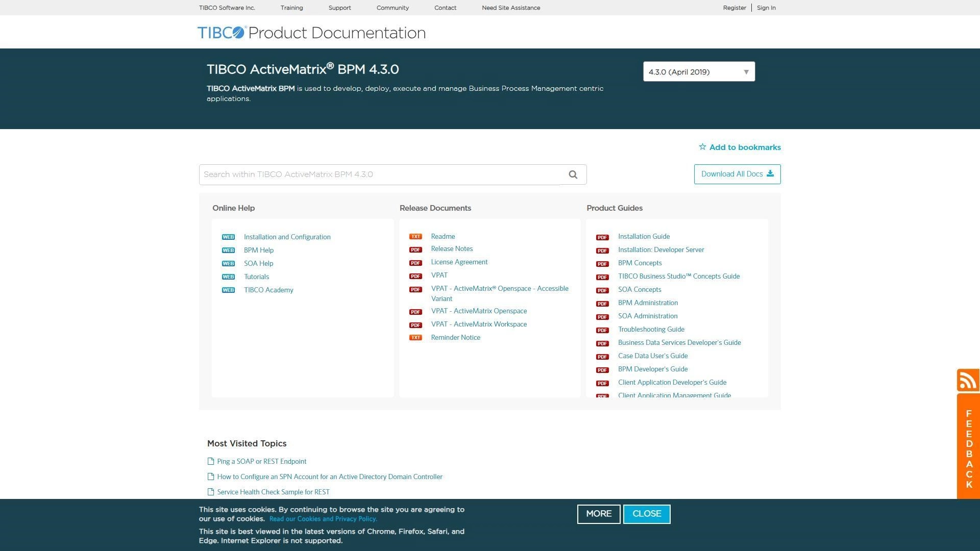Open the Troubleshooting Guide link
This screenshot has width=980, height=551.
pyautogui.click(x=651, y=330)
